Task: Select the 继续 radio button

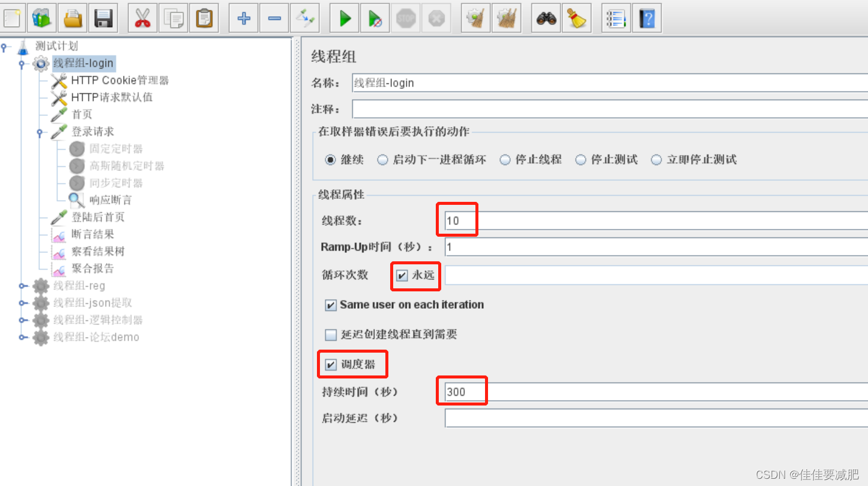Action: (x=330, y=160)
